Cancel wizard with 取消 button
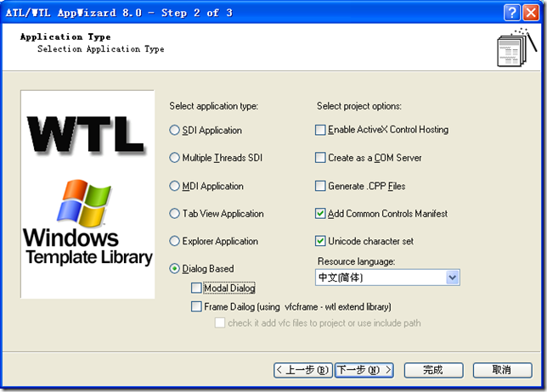This screenshot has width=547, height=392. pyautogui.click(x=502, y=370)
